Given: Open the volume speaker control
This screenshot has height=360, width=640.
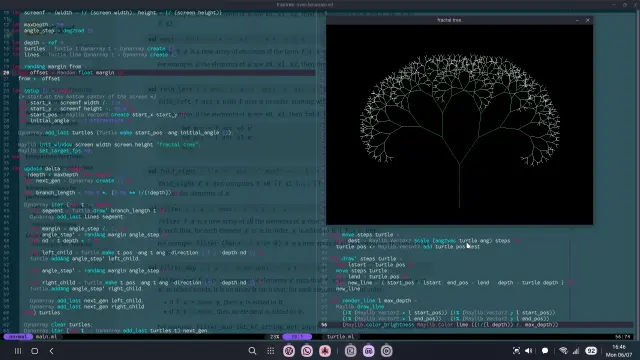Looking at the screenshot, I should [x=529, y=351].
